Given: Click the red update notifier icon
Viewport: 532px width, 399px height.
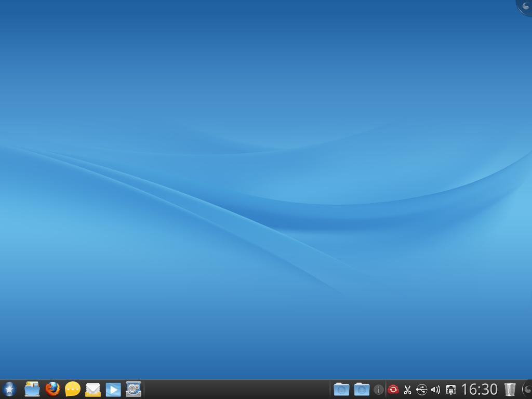Looking at the screenshot, I should 393,389.
